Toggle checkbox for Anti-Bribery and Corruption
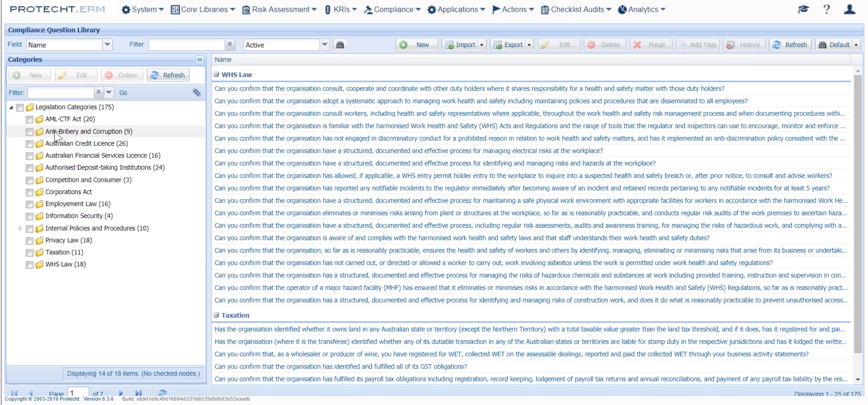Screen dimensions: 868x405 [29, 131]
